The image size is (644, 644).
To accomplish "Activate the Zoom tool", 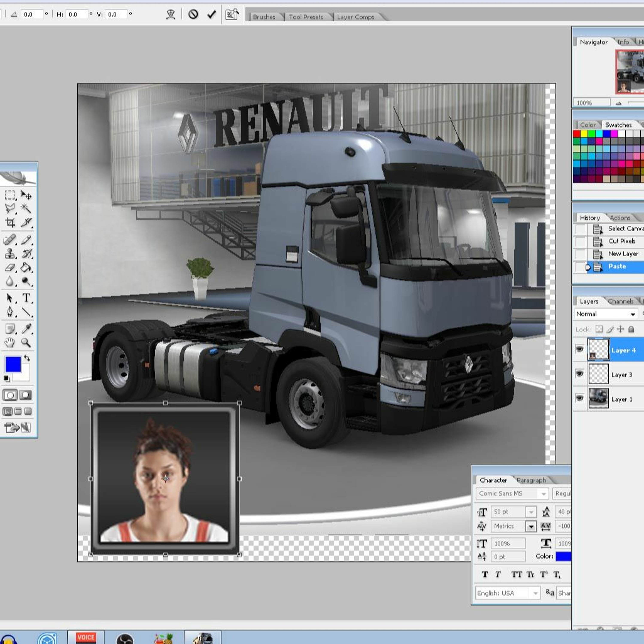I will (x=26, y=342).
